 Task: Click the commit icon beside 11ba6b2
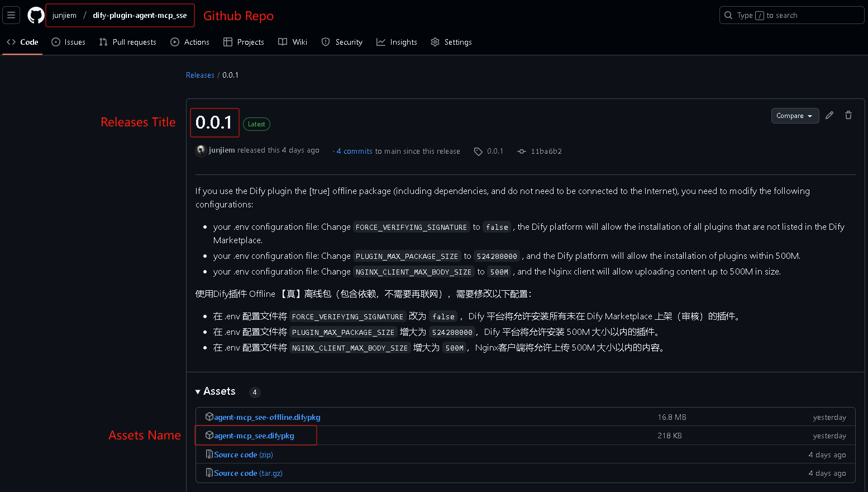(521, 151)
